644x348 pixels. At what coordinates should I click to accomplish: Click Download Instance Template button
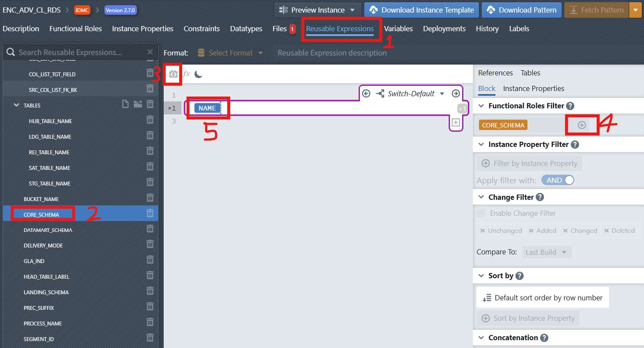coord(421,10)
